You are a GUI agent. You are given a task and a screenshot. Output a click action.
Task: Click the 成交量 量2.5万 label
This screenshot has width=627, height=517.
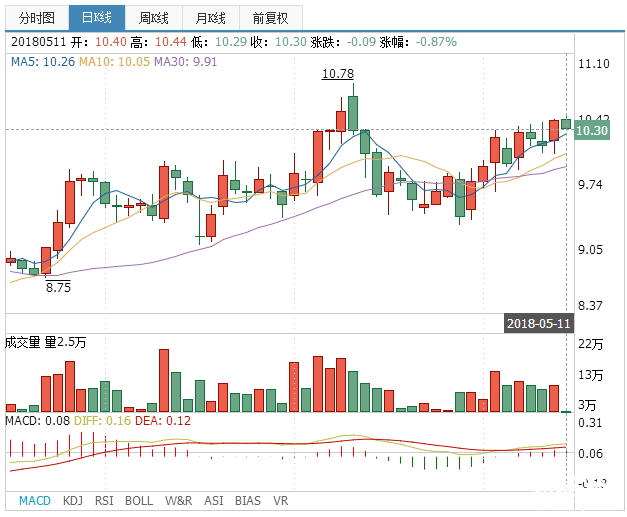click(x=45, y=342)
